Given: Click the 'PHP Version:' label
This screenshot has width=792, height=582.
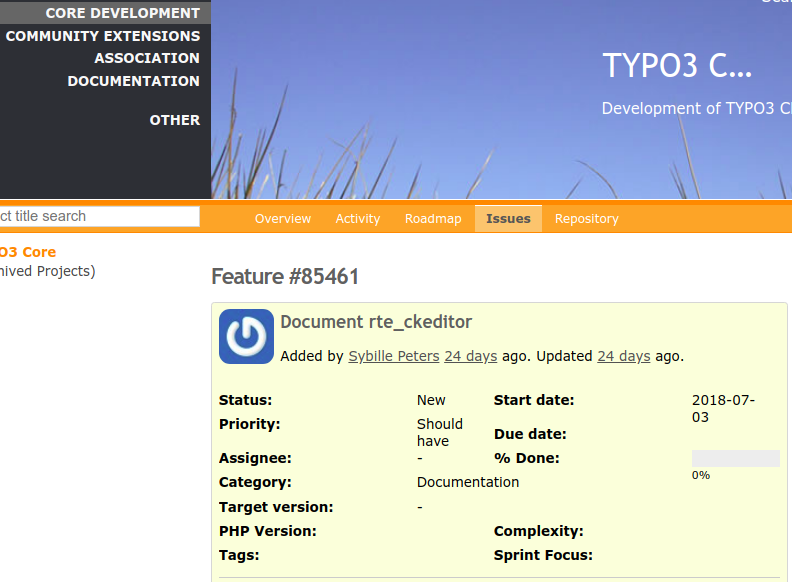Looking at the screenshot, I should click(268, 531).
